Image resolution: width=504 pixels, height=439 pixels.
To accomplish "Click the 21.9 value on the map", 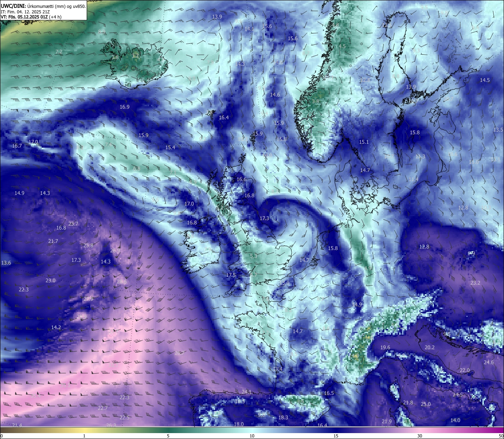I will [x=387, y=421].
